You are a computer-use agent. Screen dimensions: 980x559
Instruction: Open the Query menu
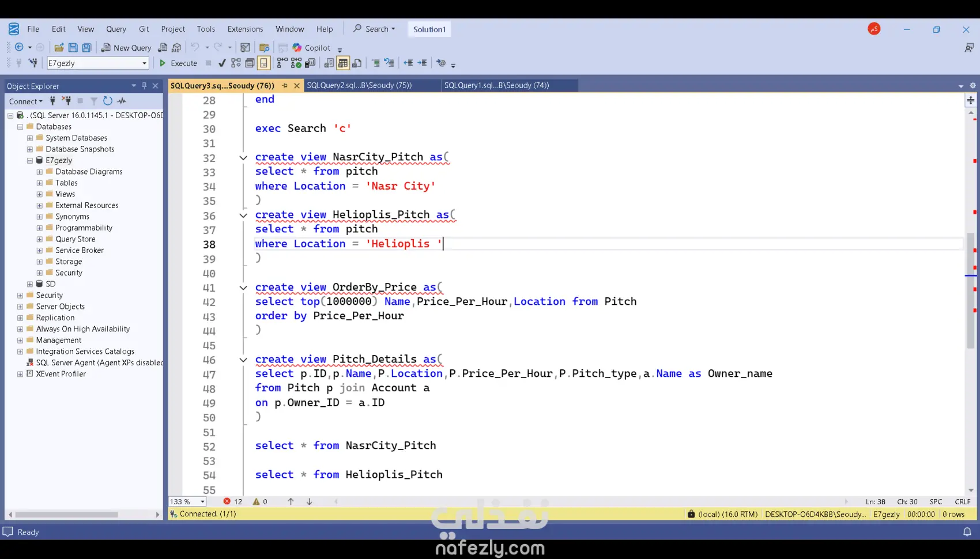click(x=116, y=29)
